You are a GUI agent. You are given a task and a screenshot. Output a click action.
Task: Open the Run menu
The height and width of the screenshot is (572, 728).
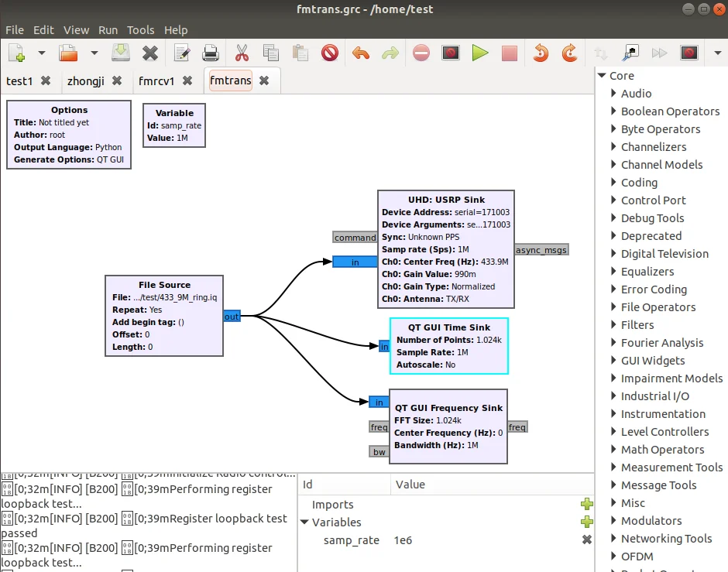(x=108, y=29)
